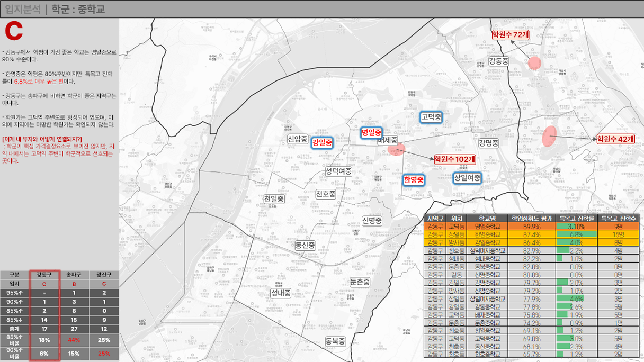Click the red 한영중 map label
The height and width of the screenshot is (362, 644).
(x=414, y=180)
